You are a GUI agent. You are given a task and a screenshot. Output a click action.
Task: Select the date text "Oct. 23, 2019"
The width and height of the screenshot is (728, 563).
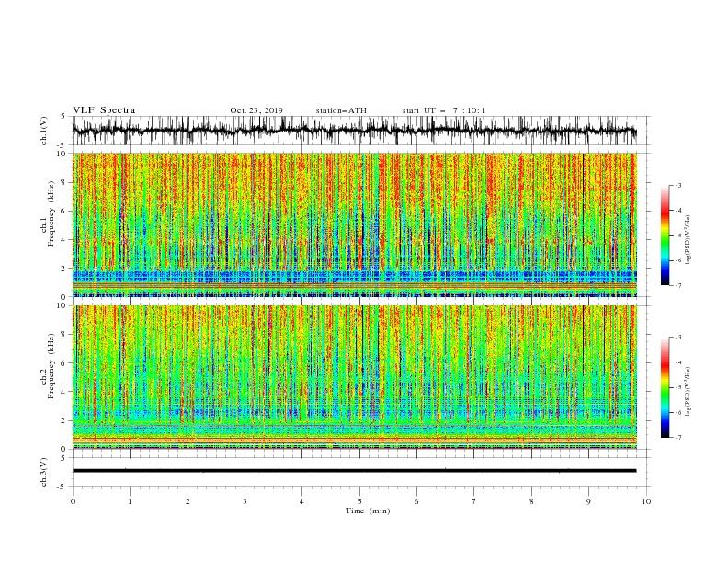coord(256,110)
